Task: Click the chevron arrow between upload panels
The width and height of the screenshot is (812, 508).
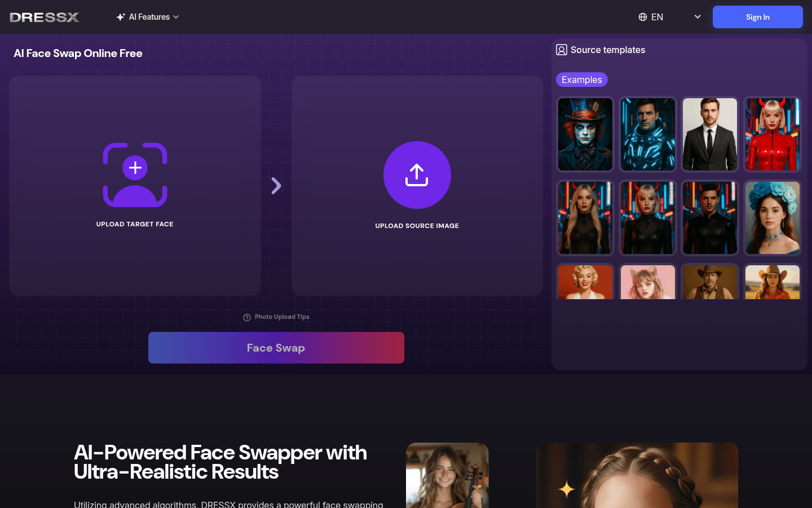Action: [276, 186]
